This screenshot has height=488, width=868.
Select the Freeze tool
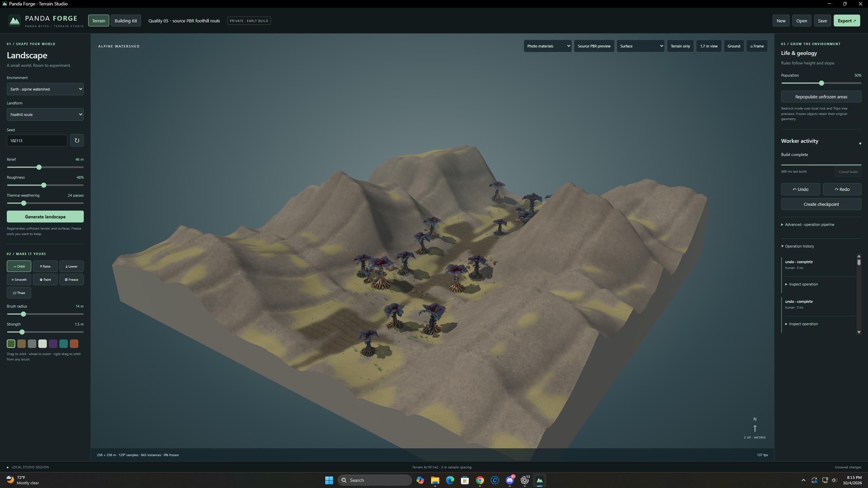[x=72, y=279]
